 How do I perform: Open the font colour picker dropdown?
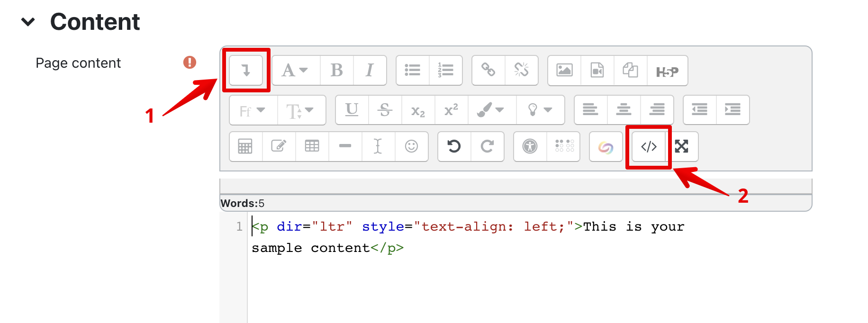(x=490, y=110)
